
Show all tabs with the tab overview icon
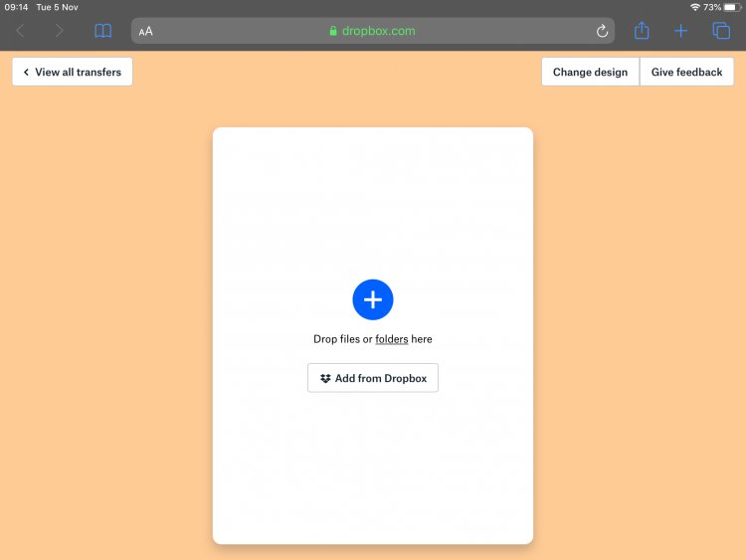(721, 31)
